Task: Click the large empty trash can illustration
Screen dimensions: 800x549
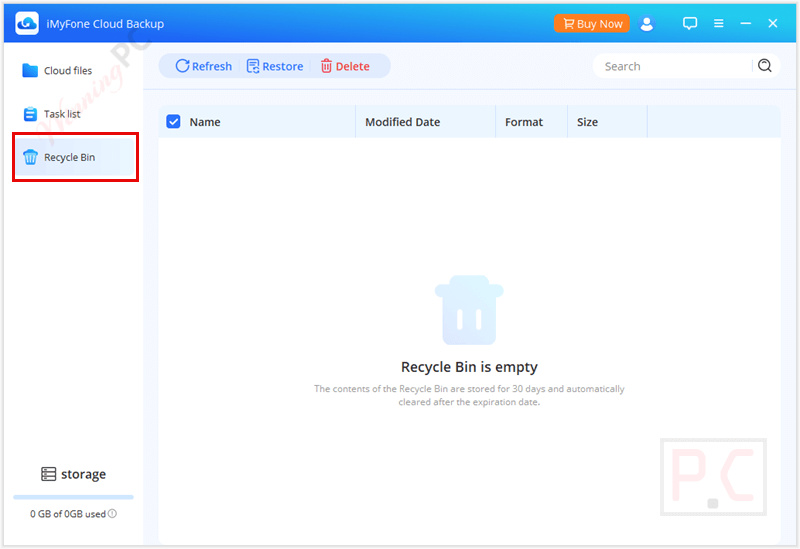Action: tap(469, 310)
